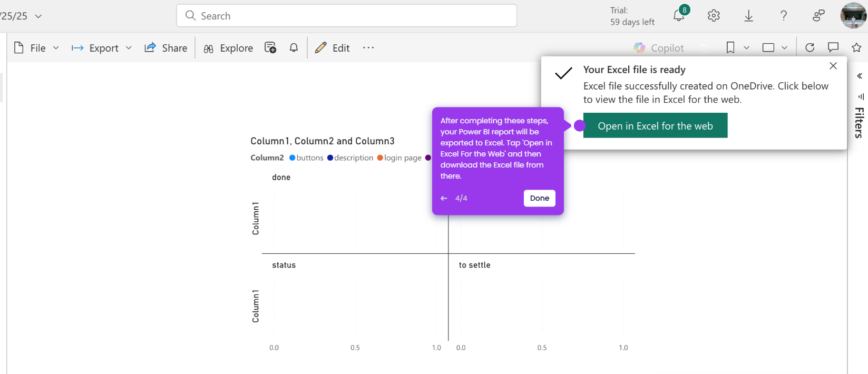
Task: Click Edit in the toolbar
Action: click(x=333, y=48)
